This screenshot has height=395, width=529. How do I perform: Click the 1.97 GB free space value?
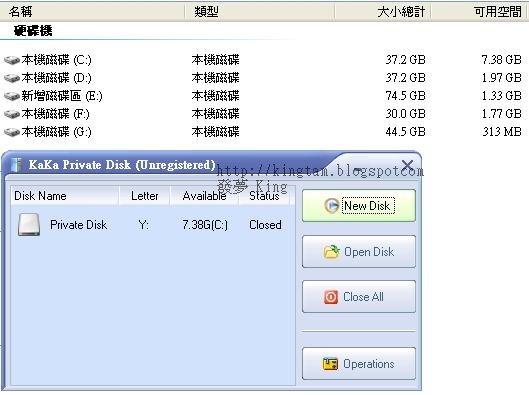point(501,78)
